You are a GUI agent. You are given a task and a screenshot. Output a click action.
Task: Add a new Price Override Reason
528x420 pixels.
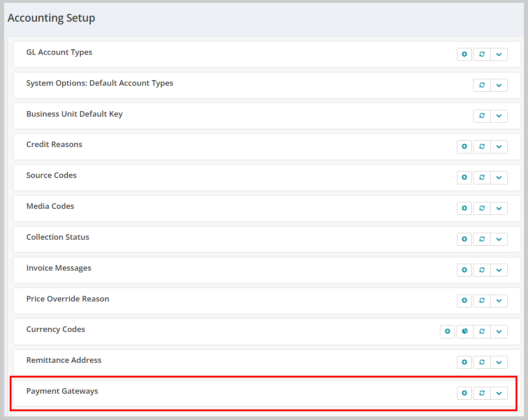tap(464, 301)
